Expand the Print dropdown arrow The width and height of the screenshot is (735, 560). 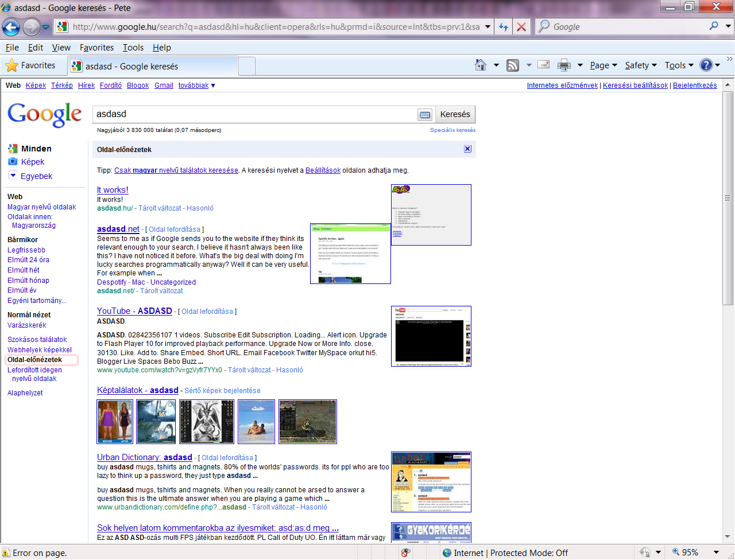(580, 65)
